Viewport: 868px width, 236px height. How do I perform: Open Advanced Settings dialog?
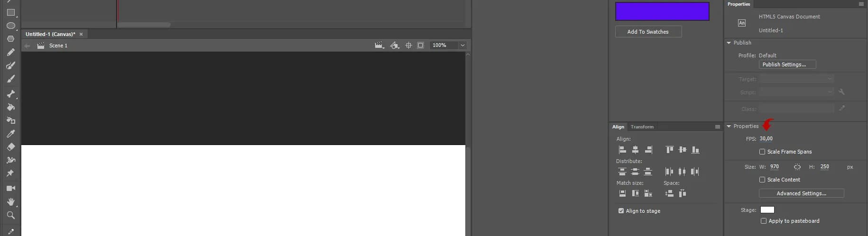[801, 193]
